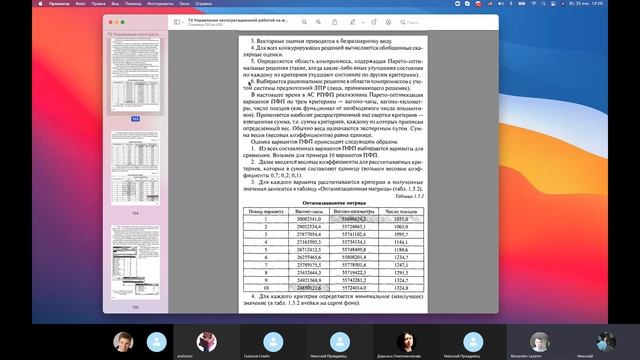Click the cell 30082541,0 in row 1

309,219
